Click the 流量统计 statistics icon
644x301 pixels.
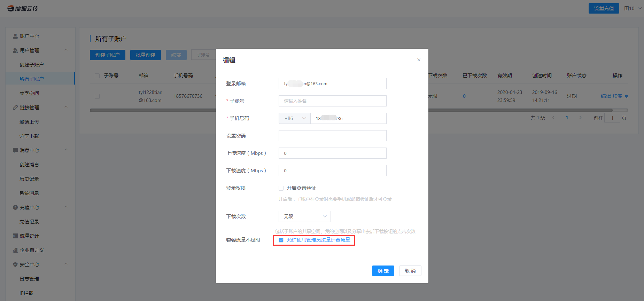click(15, 236)
